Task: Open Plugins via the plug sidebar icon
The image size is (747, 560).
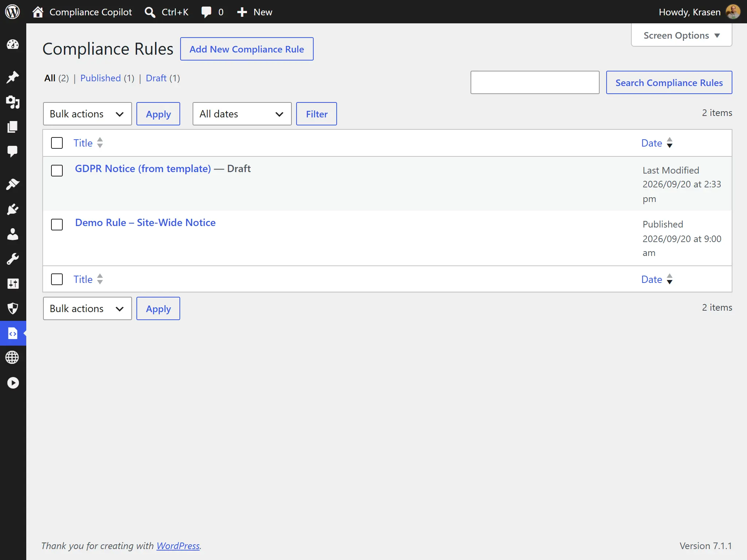Action: click(13, 209)
